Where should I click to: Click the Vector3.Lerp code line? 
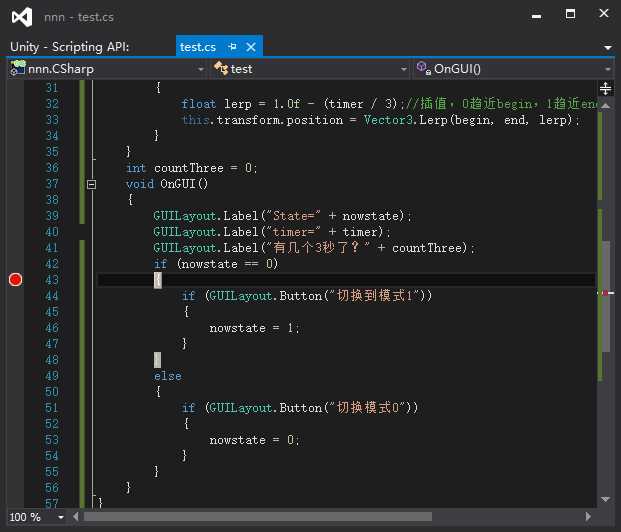tap(381, 120)
